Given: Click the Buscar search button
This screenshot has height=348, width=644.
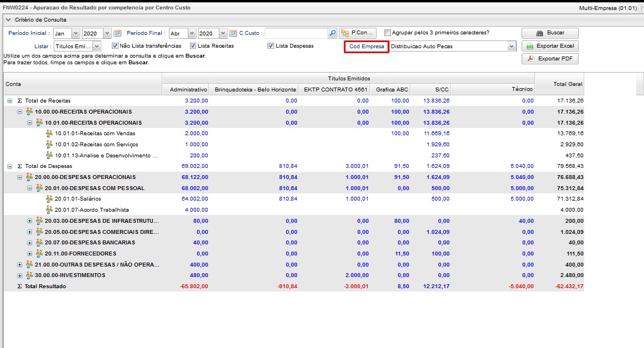Looking at the screenshot, I should coord(550,33).
